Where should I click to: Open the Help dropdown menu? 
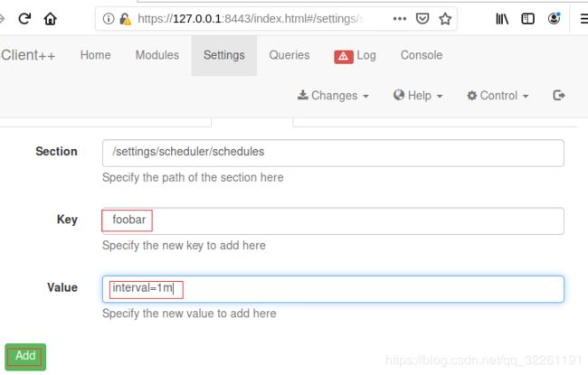[x=418, y=96]
